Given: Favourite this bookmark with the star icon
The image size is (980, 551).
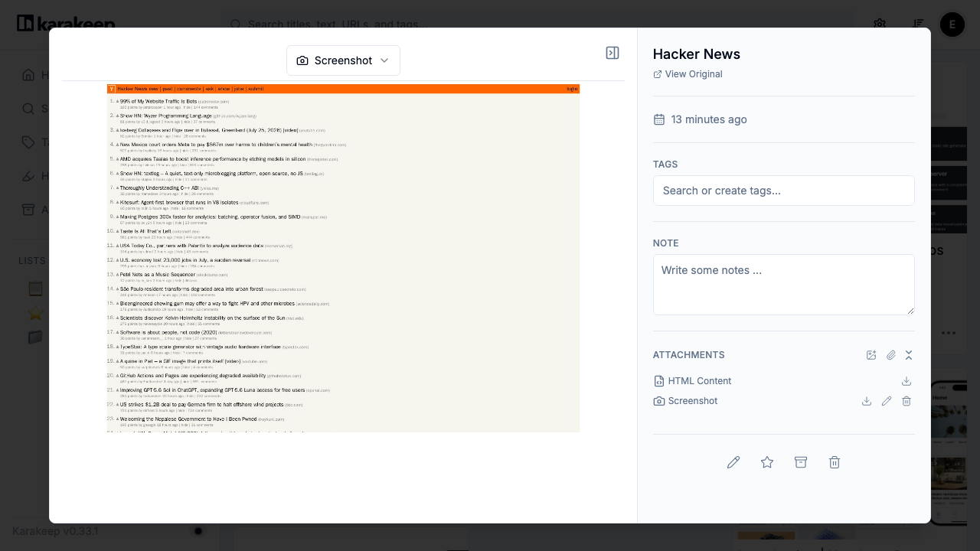Looking at the screenshot, I should (x=767, y=462).
